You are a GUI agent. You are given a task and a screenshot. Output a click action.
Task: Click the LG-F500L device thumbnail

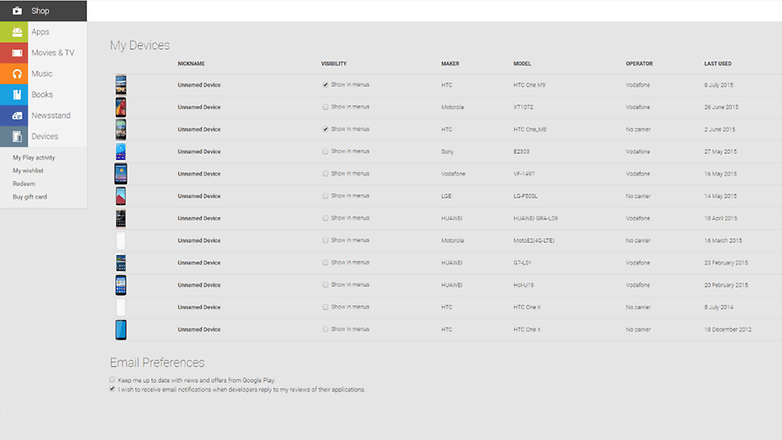pyautogui.click(x=121, y=196)
